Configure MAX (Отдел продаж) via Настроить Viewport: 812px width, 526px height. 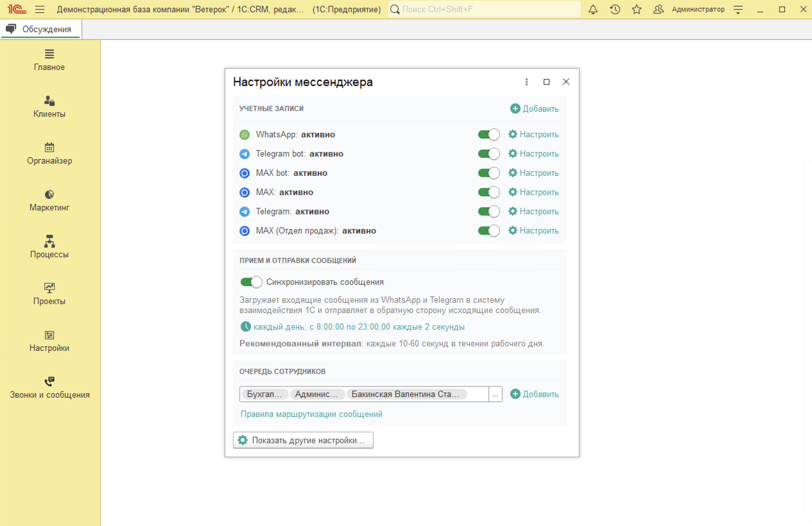533,231
